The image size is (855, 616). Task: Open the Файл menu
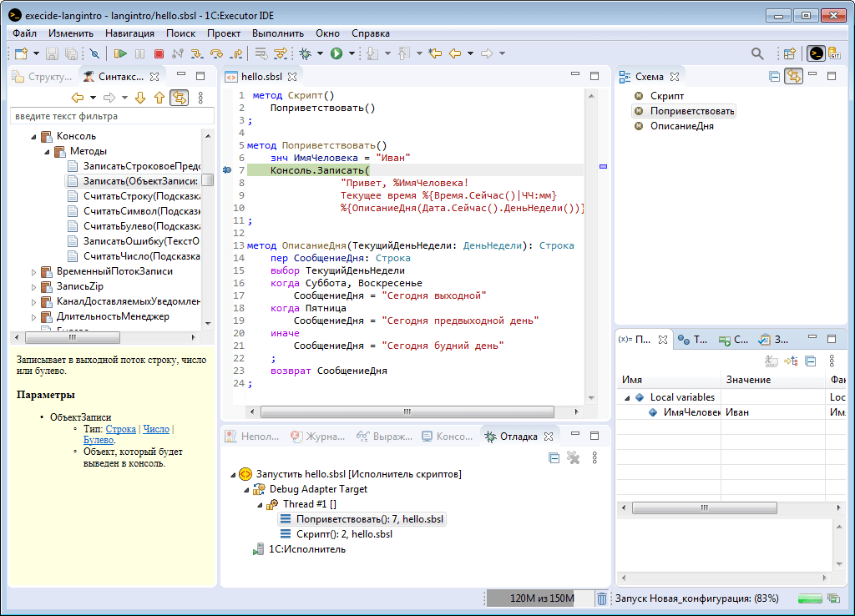coord(24,33)
